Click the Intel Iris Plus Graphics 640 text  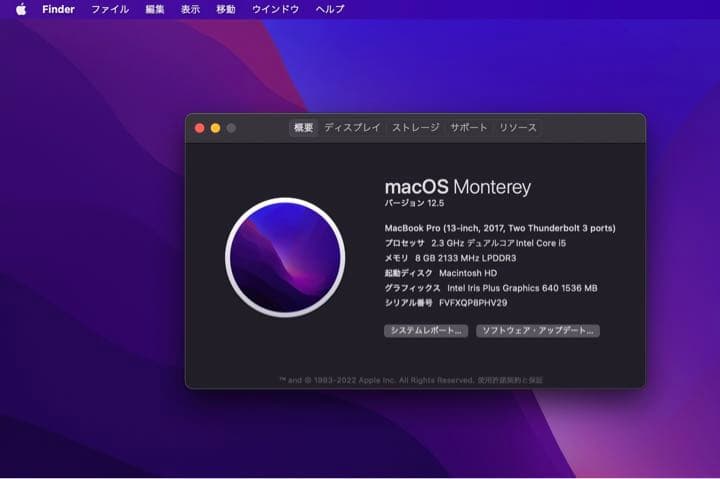point(522,288)
